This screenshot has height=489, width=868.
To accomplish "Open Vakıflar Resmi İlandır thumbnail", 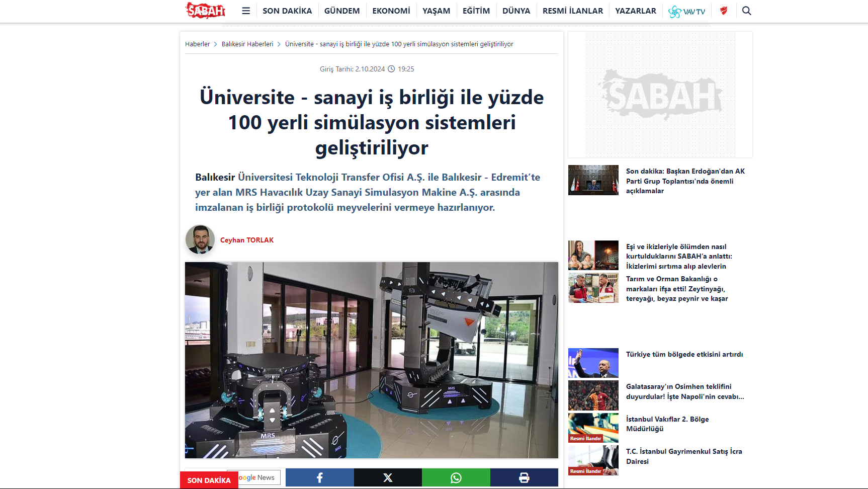I will pos(593,428).
